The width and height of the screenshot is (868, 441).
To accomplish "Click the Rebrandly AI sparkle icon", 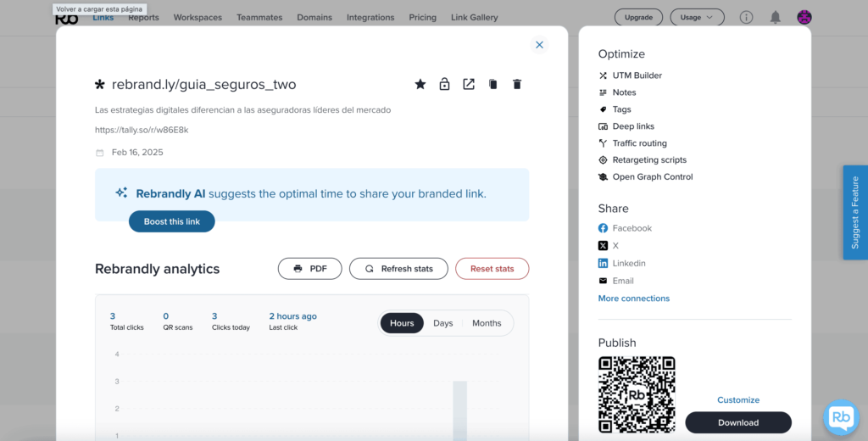I will (121, 193).
